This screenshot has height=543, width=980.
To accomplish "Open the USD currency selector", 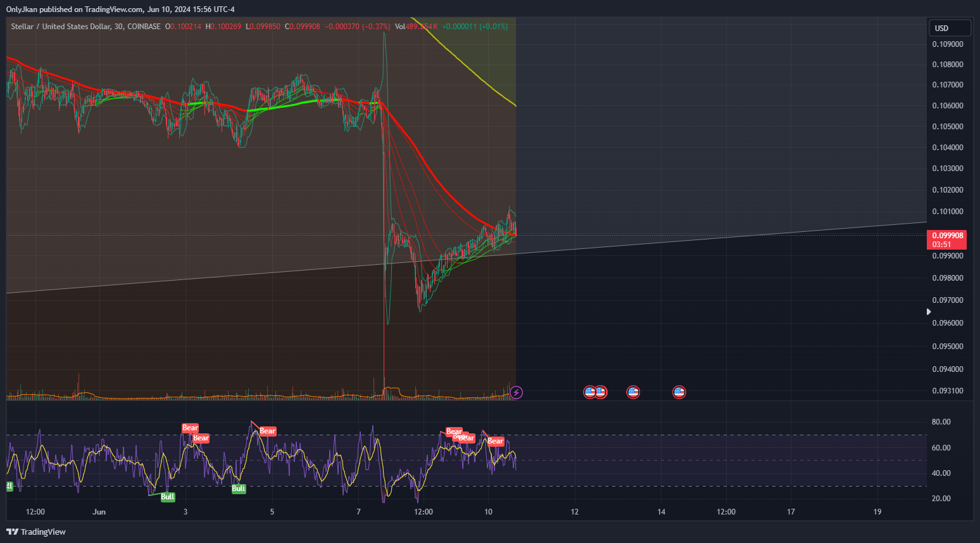I will click(x=950, y=28).
